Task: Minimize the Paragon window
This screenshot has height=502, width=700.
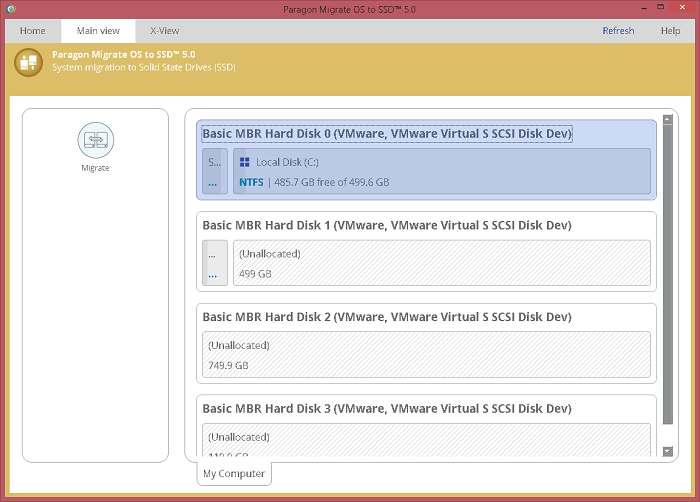Action: [x=644, y=8]
